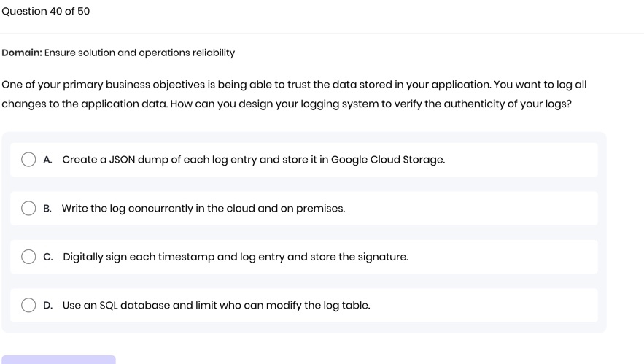Pick option D radio button
This screenshot has width=644, height=364.
(28, 306)
